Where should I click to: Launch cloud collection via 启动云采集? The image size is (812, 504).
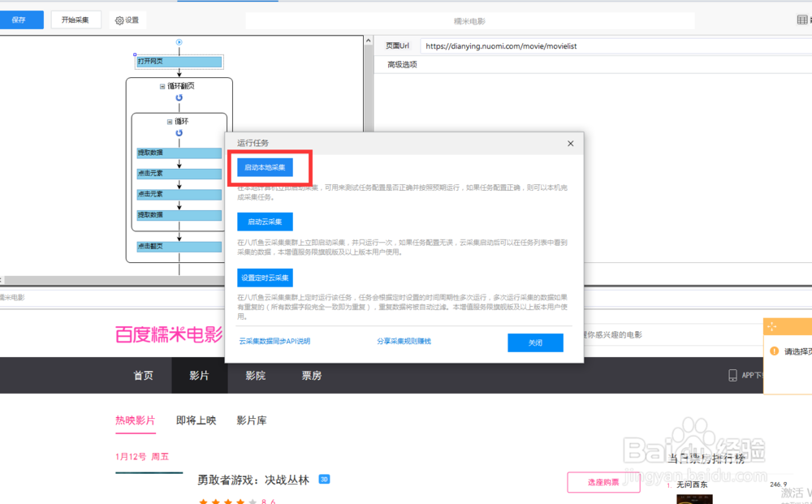265,222
